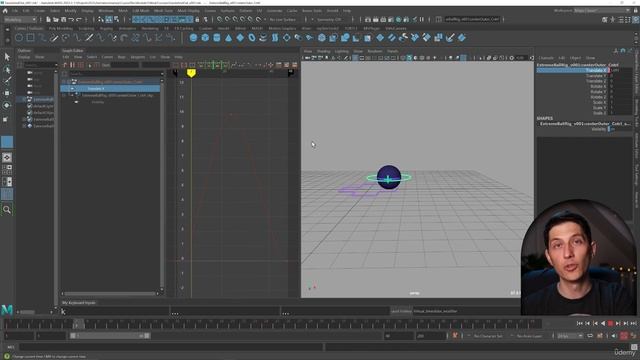Activate the Rotate tool in the toolbox

pos(7,105)
